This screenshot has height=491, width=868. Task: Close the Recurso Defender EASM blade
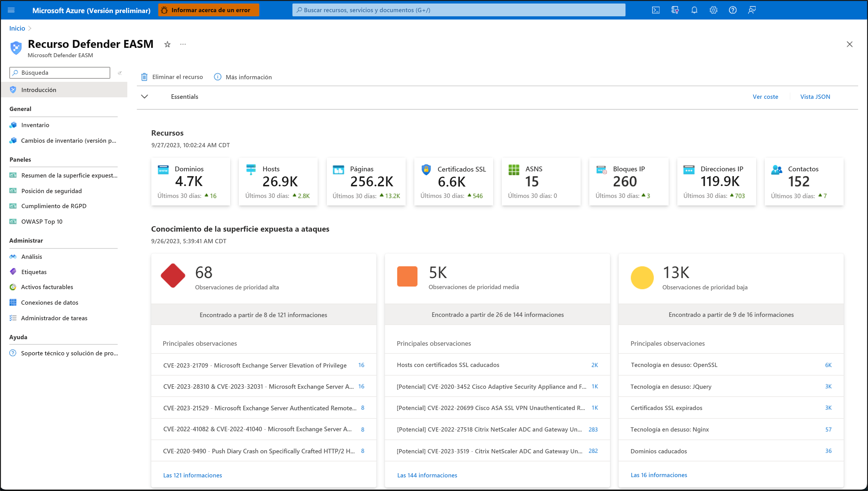850,44
